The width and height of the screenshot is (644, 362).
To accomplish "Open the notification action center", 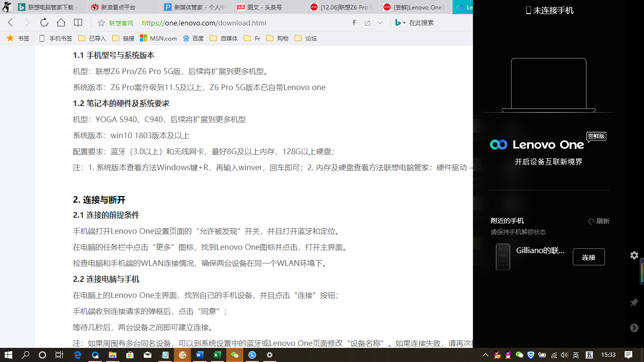I will (x=628, y=355).
